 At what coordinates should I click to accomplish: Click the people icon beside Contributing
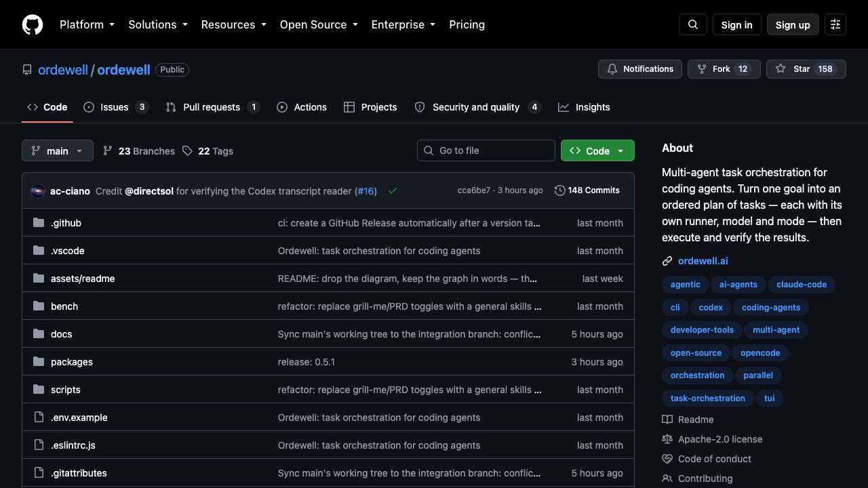[x=667, y=479]
